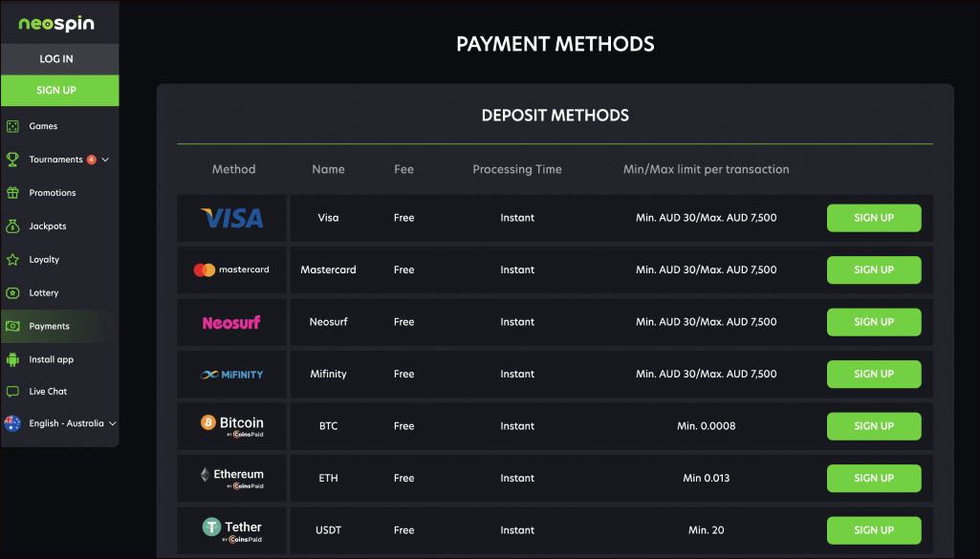Click the Bitcoin logo

point(232,425)
